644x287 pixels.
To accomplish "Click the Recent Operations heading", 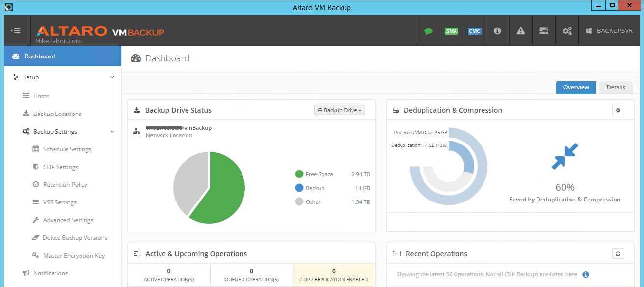I will 436,254.
